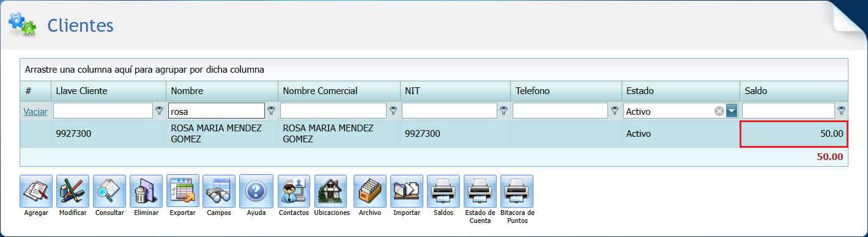Open the Archivo file box icon
The width and height of the screenshot is (868, 237).
coord(370,191)
